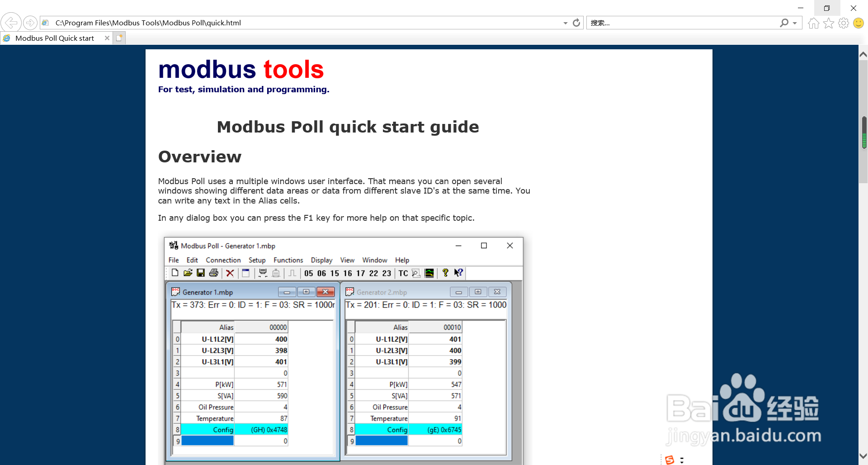
Task: Click the Print icon in Modbus Poll toolbar
Action: (214, 273)
